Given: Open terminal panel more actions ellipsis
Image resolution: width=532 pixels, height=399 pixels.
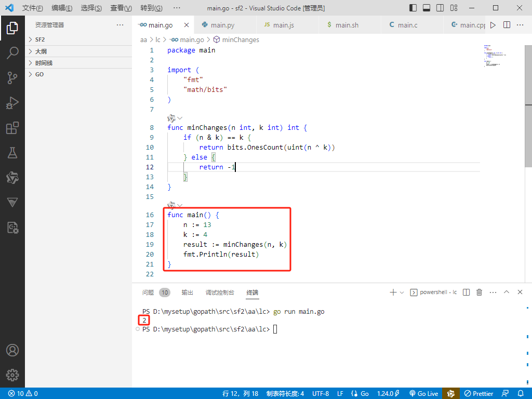Looking at the screenshot, I should point(493,292).
